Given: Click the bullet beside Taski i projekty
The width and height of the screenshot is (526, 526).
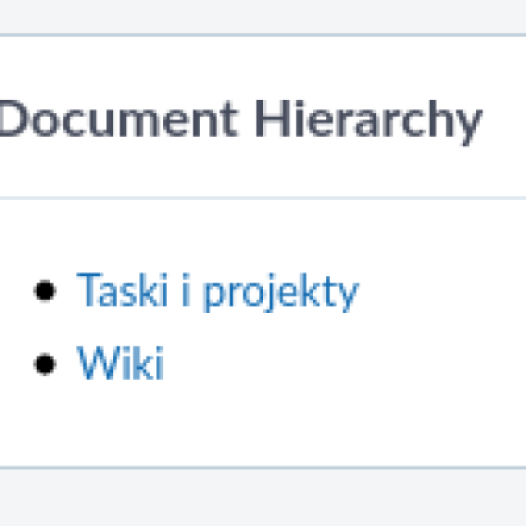Looking at the screenshot, I should click(x=45, y=291).
